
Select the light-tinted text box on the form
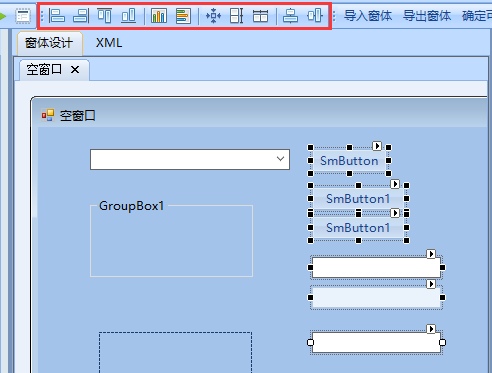376,297
